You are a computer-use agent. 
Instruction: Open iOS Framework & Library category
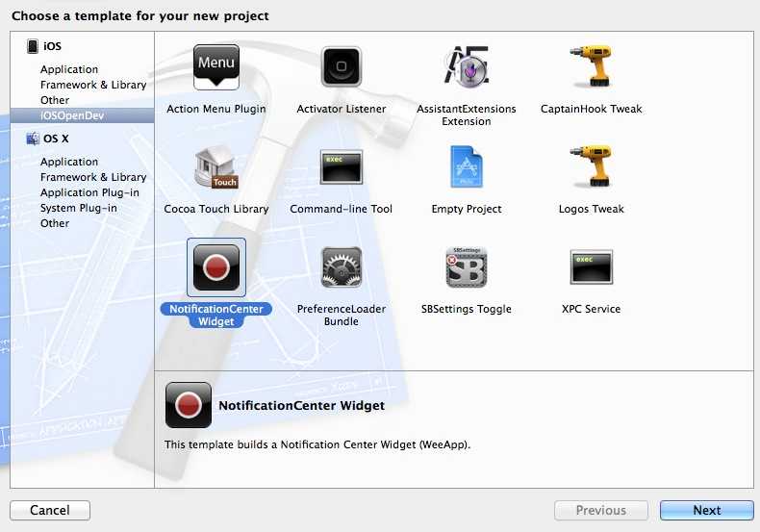click(x=93, y=85)
